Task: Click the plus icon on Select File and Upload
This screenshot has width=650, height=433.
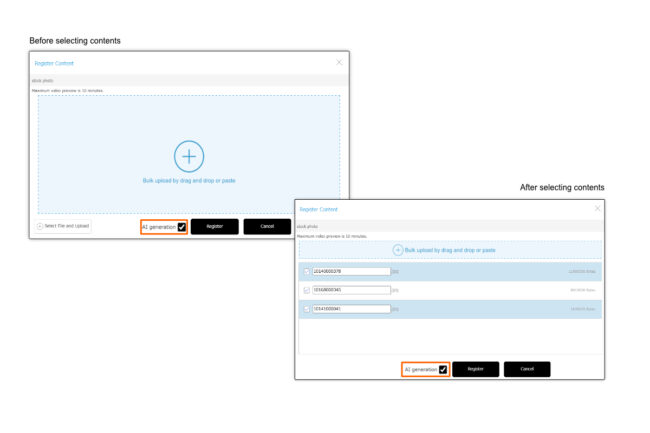Action: coord(40,226)
